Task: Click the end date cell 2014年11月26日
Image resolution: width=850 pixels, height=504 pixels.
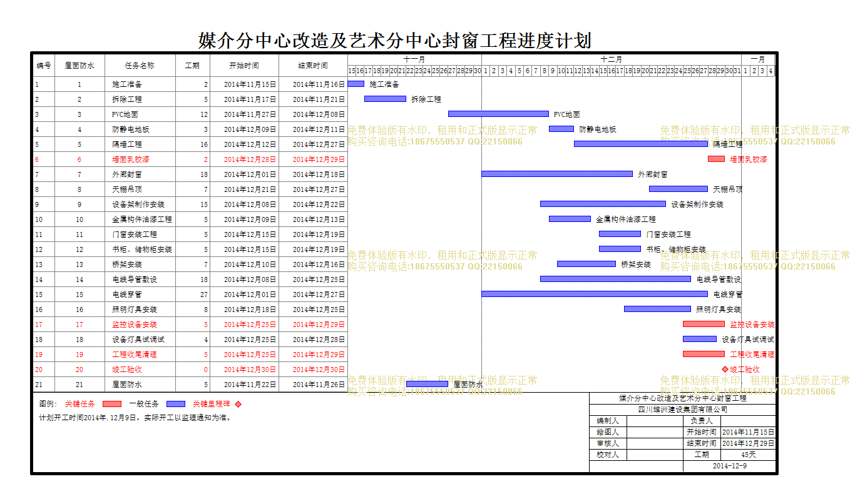Action: 314,384
